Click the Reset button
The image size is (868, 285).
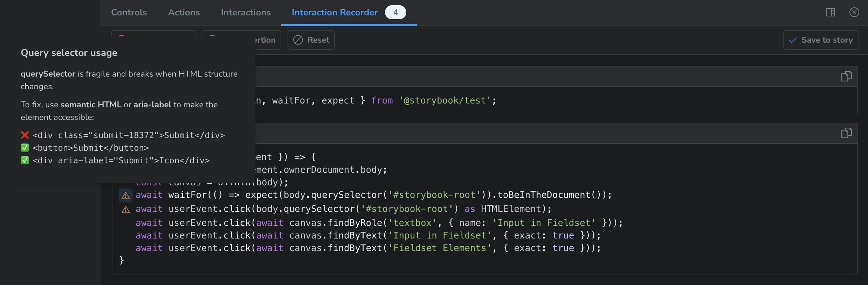[311, 40]
